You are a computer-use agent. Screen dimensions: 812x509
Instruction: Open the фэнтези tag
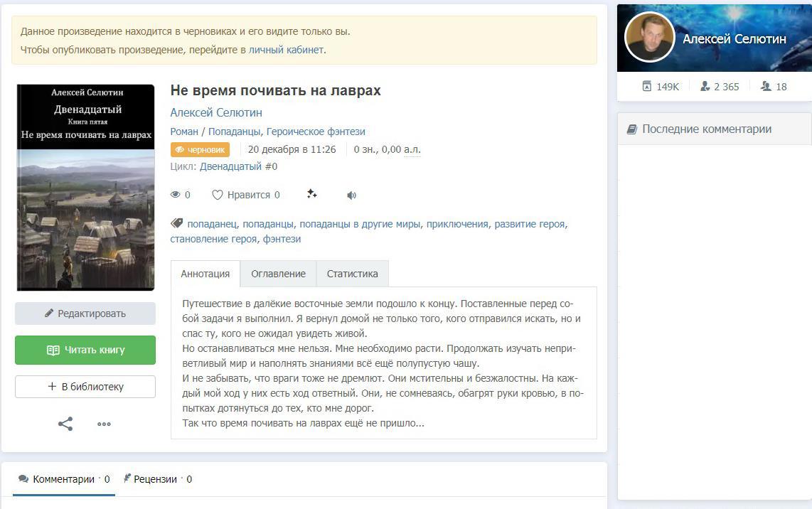(x=282, y=239)
